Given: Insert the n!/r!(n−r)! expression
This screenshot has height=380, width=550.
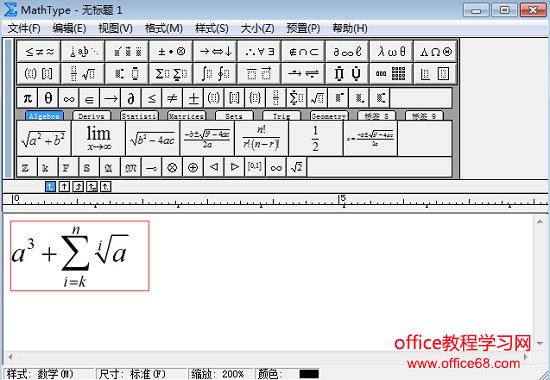Looking at the screenshot, I should pos(261,139).
